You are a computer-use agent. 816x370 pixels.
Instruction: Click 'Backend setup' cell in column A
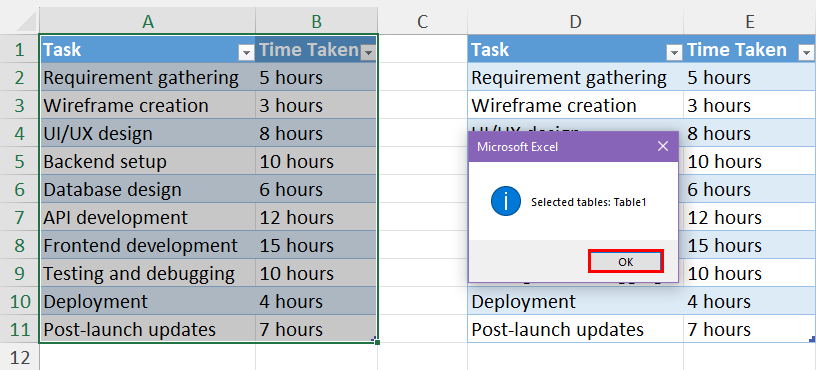(x=148, y=162)
